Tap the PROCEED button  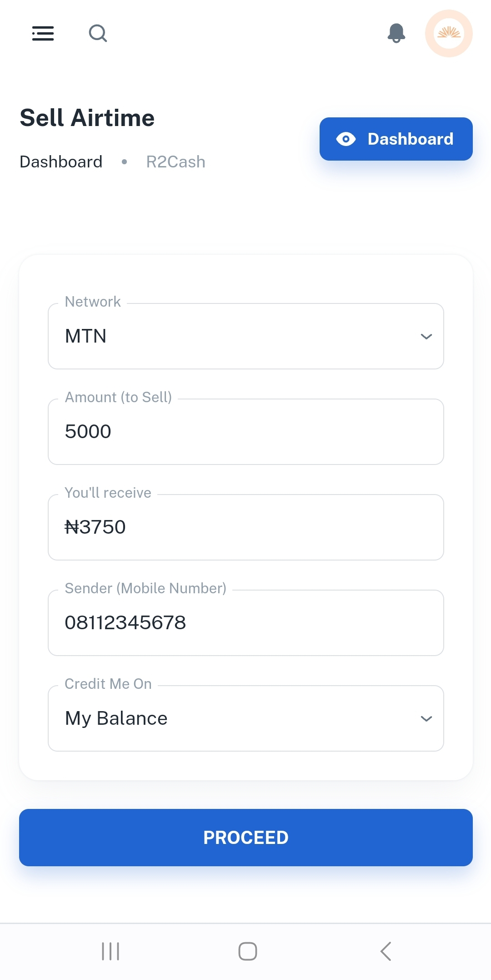tap(245, 837)
